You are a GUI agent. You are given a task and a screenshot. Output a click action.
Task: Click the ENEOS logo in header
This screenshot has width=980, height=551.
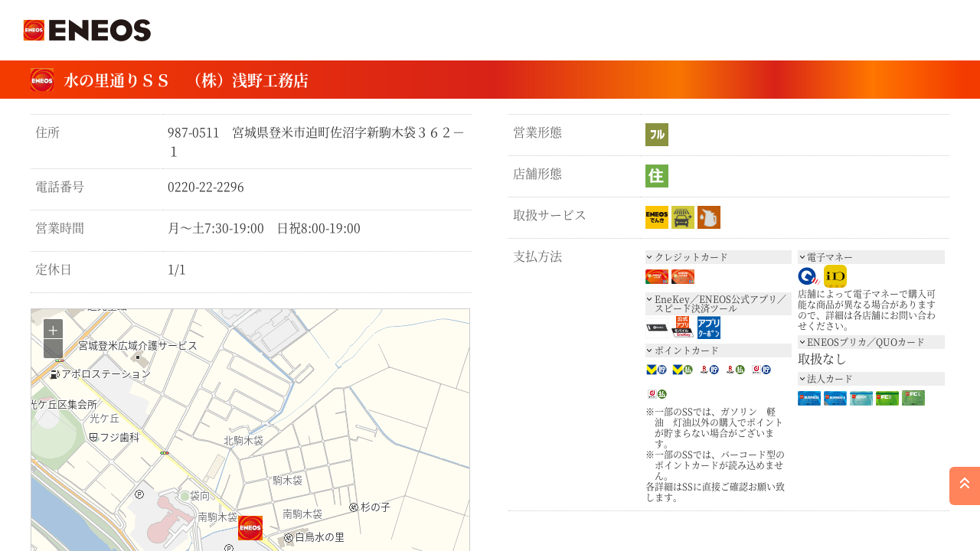click(x=87, y=31)
